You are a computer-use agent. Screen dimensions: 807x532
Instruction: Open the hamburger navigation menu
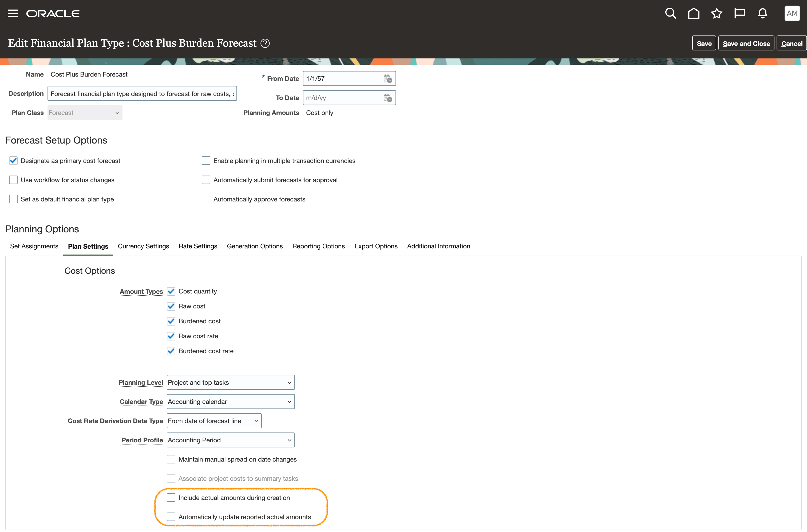(x=13, y=14)
